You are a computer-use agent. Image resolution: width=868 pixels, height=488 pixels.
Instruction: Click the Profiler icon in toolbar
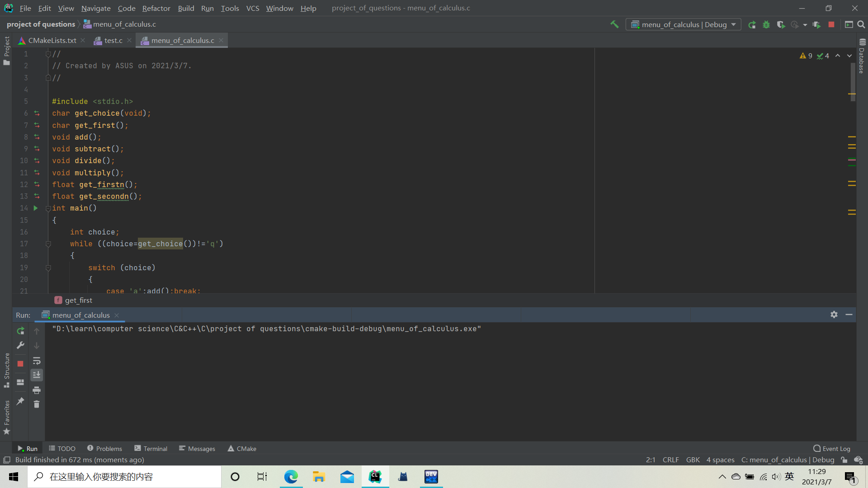tap(795, 24)
